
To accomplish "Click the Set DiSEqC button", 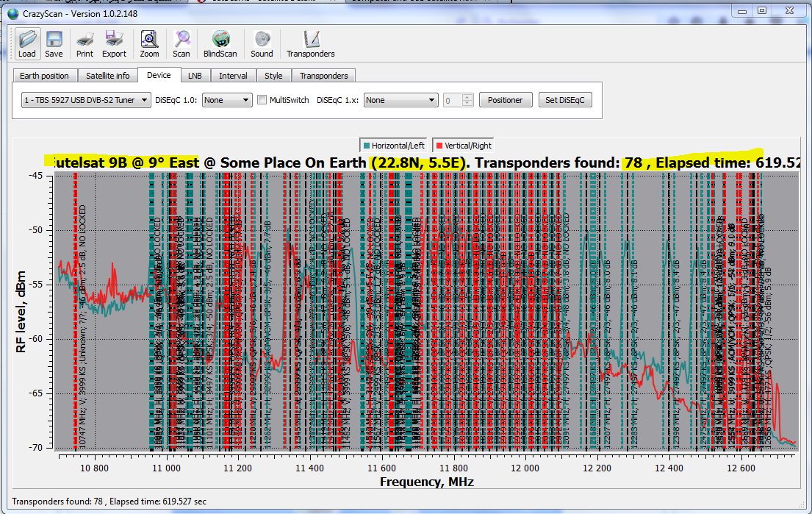I will click(x=564, y=100).
